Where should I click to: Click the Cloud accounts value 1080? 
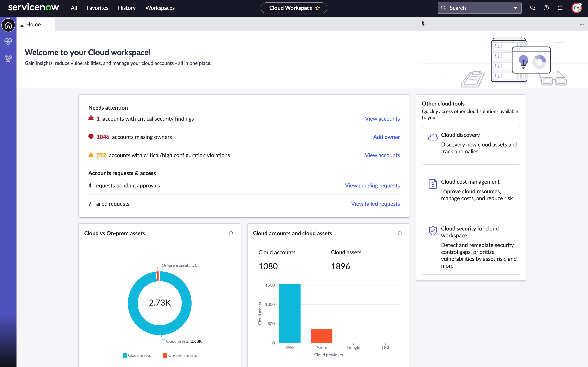click(x=268, y=266)
